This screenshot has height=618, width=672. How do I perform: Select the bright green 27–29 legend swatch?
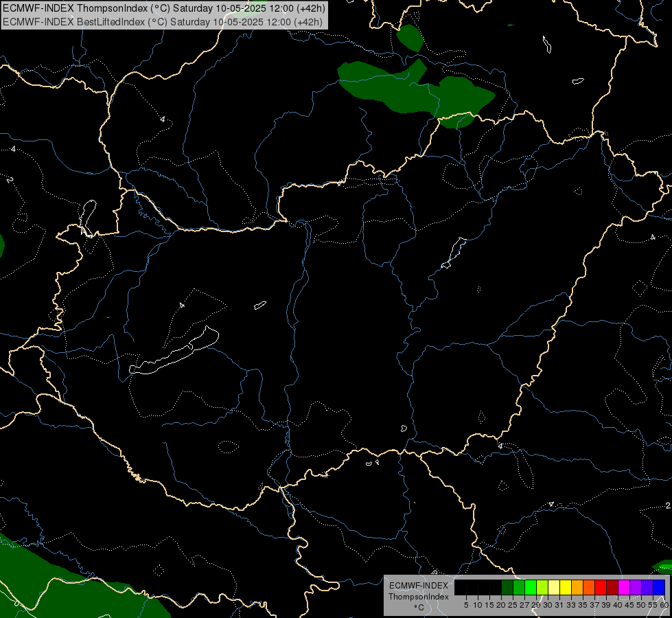coord(531,587)
